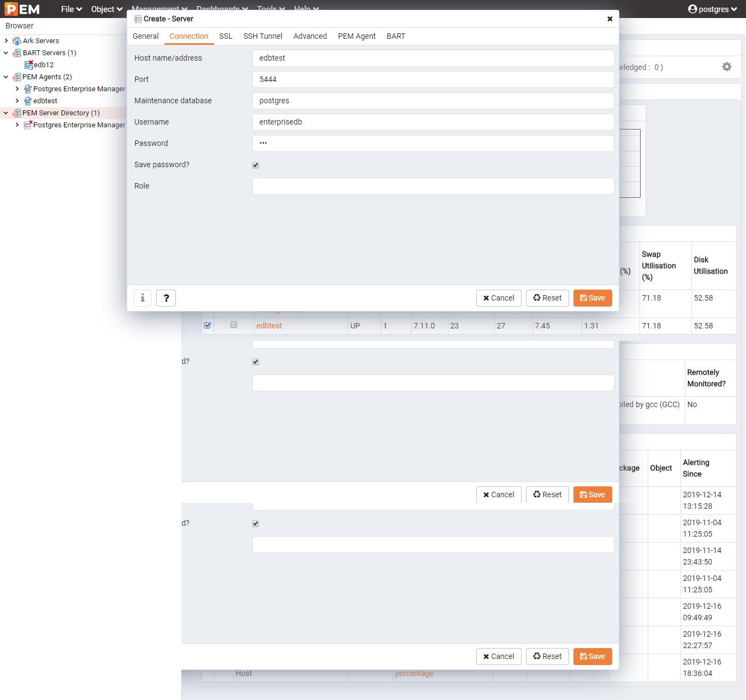
Task: Toggle the checkbox above the bottom Save button
Action: [256, 523]
